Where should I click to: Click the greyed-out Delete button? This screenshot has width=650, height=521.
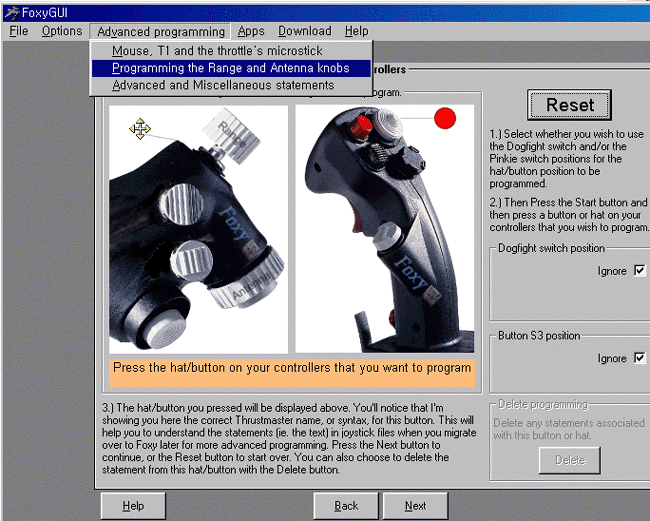[570, 460]
